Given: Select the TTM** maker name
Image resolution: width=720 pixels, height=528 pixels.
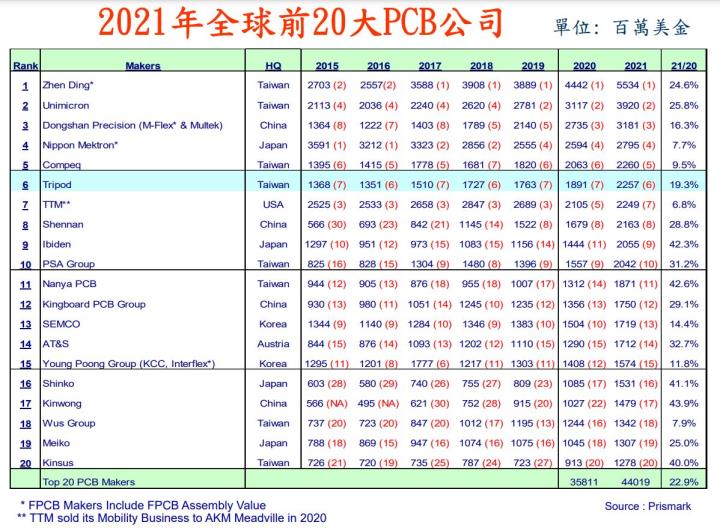Looking at the screenshot, I should tap(56, 204).
